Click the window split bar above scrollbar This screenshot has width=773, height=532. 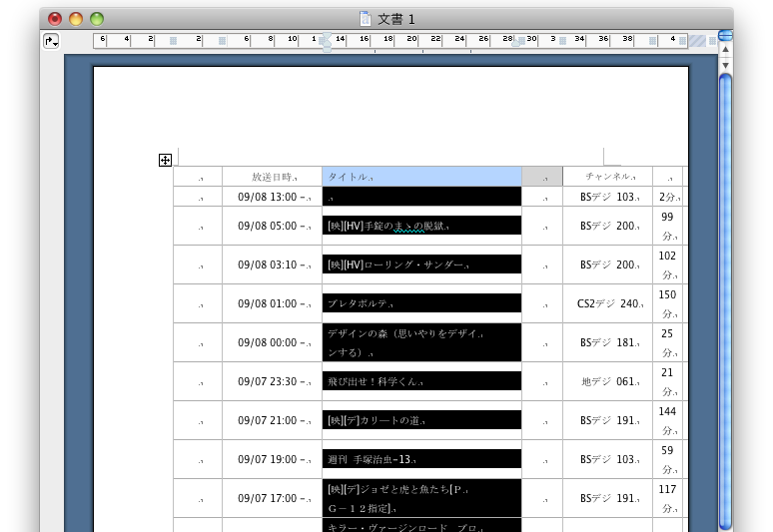pos(725,35)
